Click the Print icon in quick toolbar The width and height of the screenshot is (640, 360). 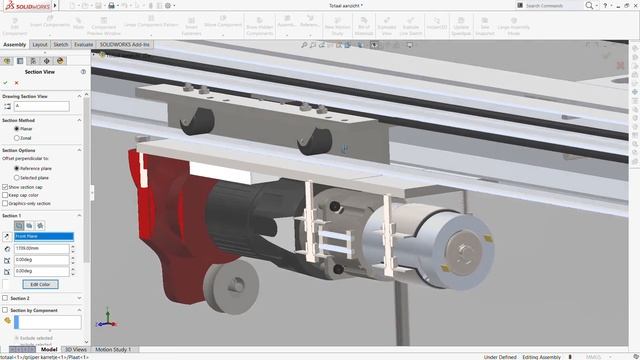(111, 6)
